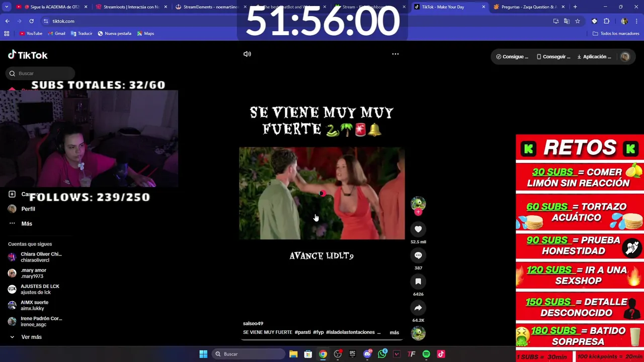Image resolution: width=644 pixels, height=362 pixels.
Task: Click the salseo49 username under the video
Action: tap(253, 323)
